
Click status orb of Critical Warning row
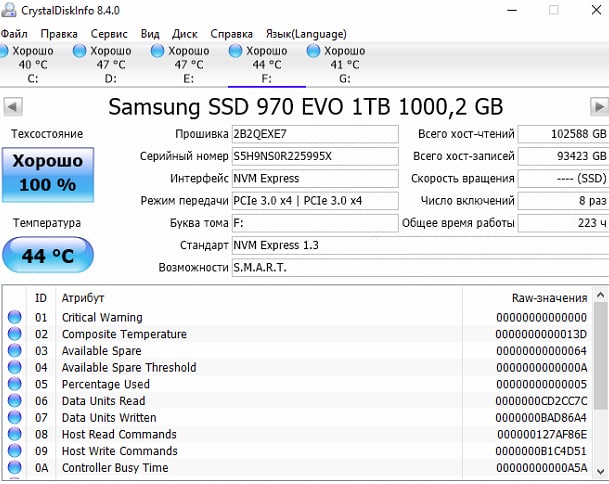pos(15,317)
